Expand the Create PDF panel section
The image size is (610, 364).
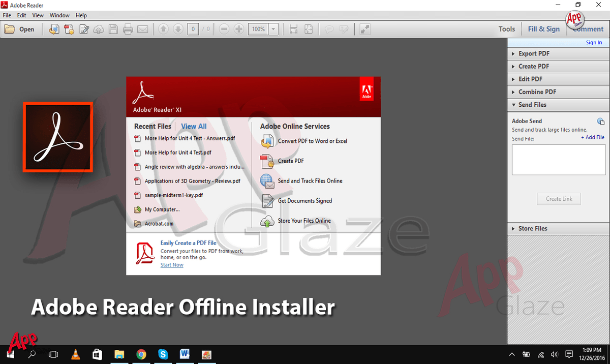(x=558, y=66)
